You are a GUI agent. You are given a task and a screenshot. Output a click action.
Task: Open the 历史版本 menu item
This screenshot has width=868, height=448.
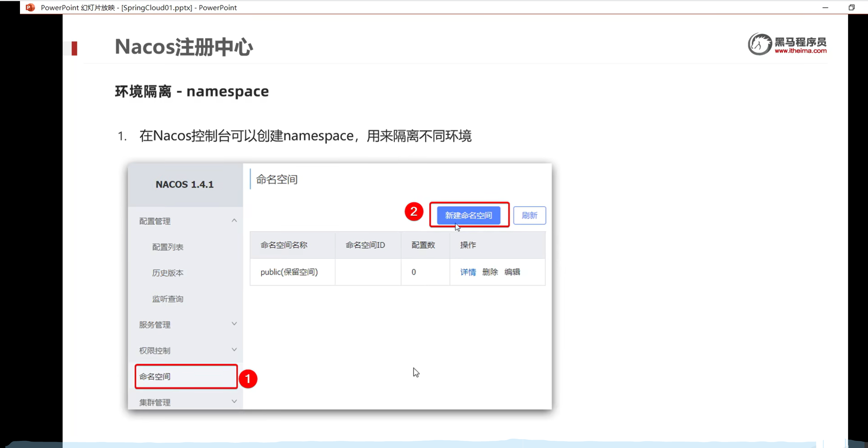168,273
